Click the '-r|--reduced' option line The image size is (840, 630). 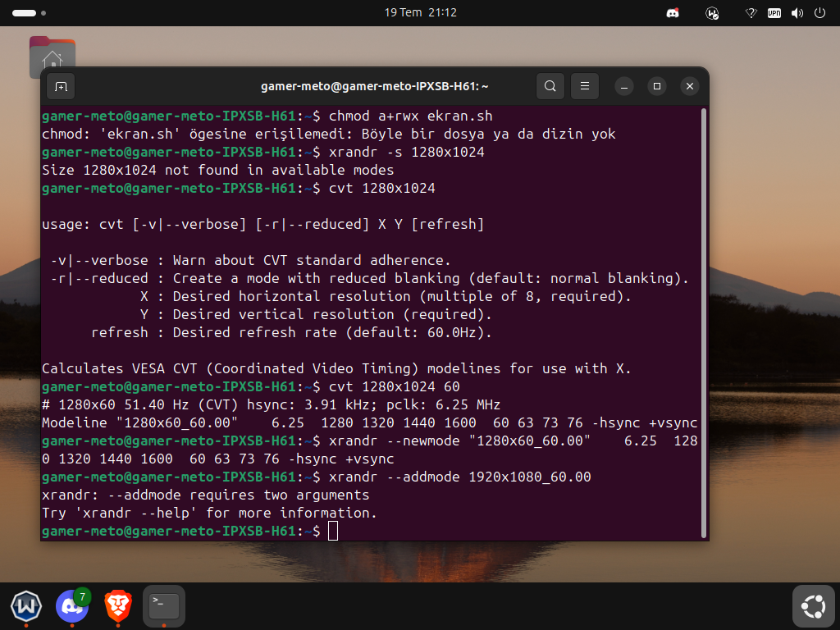pyautogui.click(x=370, y=279)
